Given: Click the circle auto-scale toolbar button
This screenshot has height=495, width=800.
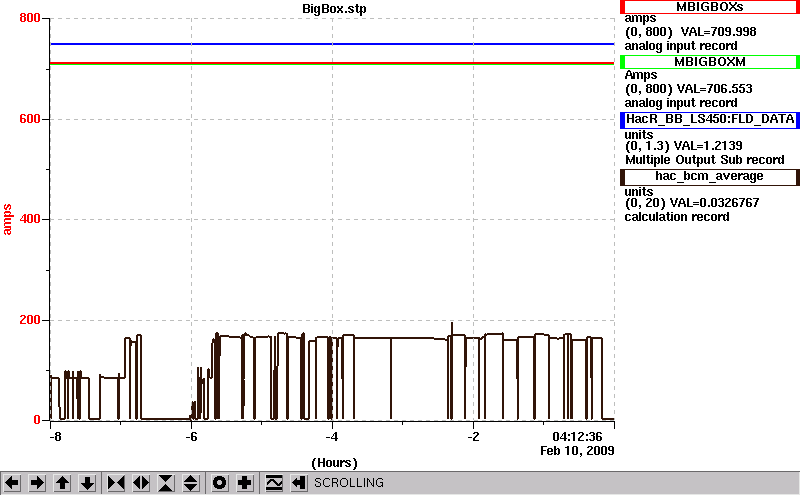Looking at the screenshot, I should (219, 483).
